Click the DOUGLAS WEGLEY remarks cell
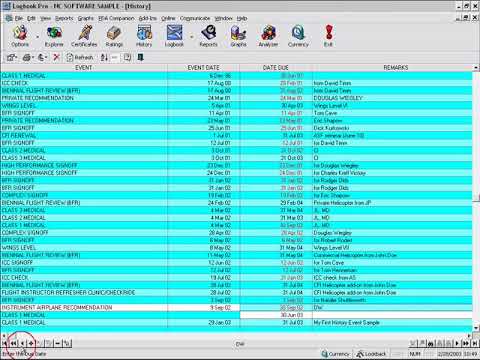 (392, 98)
